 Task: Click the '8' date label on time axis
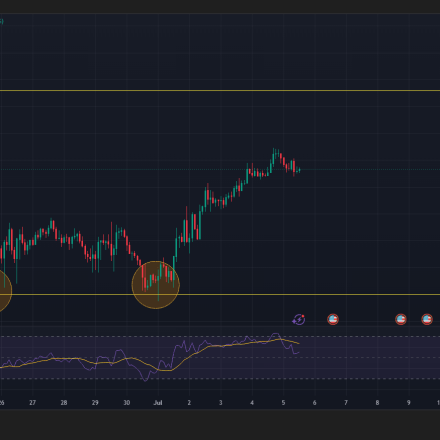(x=377, y=403)
